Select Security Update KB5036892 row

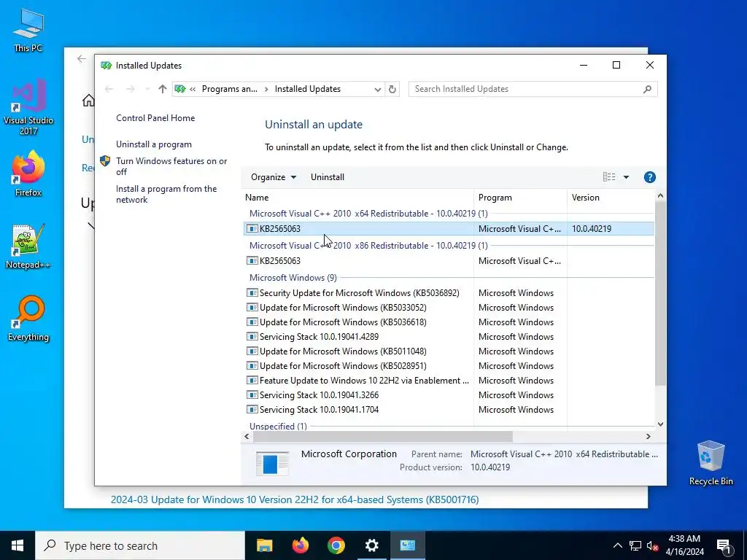(449, 293)
